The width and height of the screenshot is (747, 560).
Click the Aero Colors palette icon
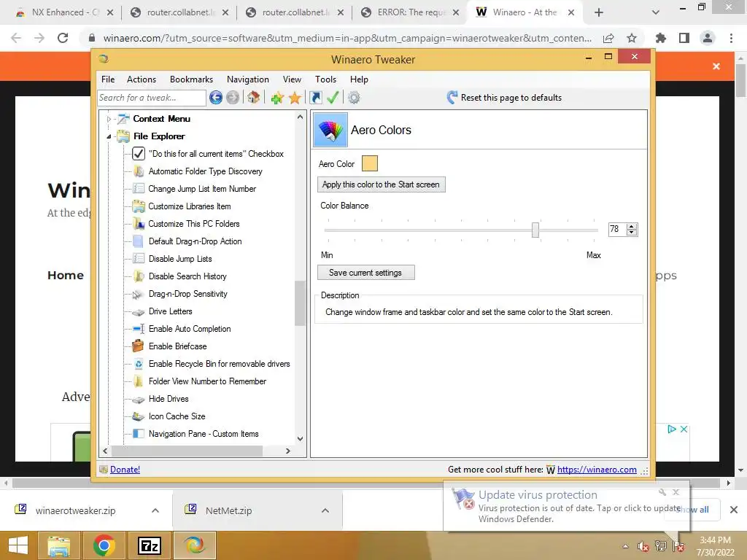click(x=330, y=130)
